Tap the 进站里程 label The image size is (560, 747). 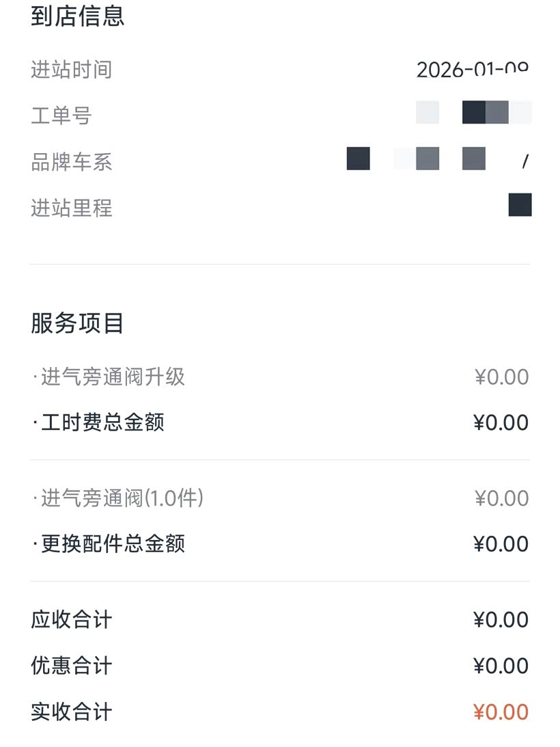point(71,208)
